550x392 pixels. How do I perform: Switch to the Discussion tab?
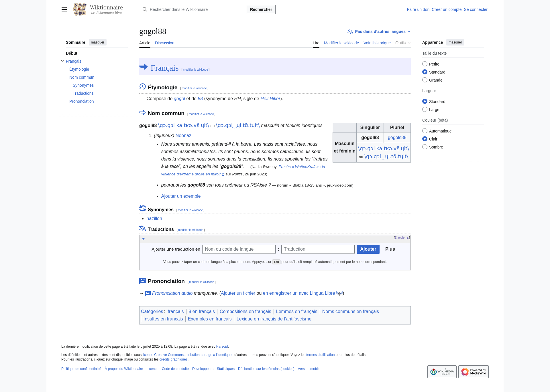(x=164, y=43)
